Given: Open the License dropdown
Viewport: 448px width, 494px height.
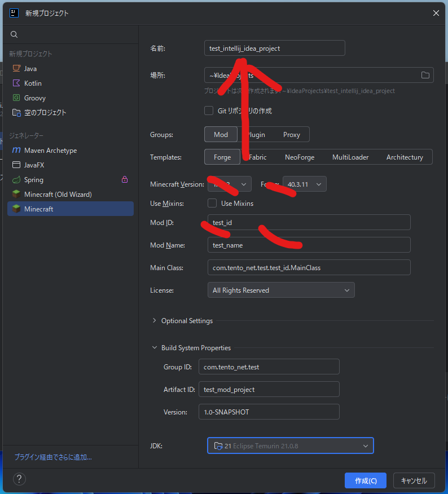Looking at the screenshot, I should pyautogui.click(x=281, y=290).
